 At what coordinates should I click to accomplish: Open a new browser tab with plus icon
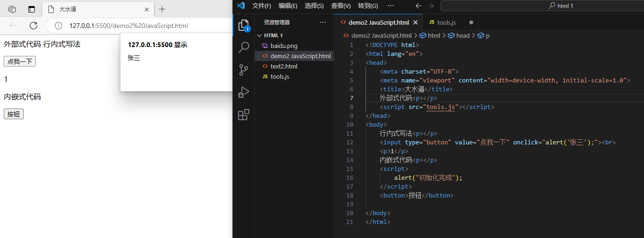click(x=162, y=9)
